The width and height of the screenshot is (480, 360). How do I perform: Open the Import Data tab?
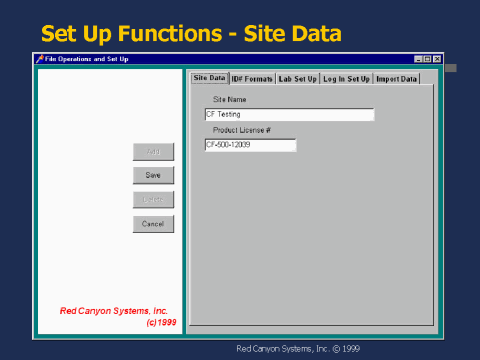pos(396,79)
